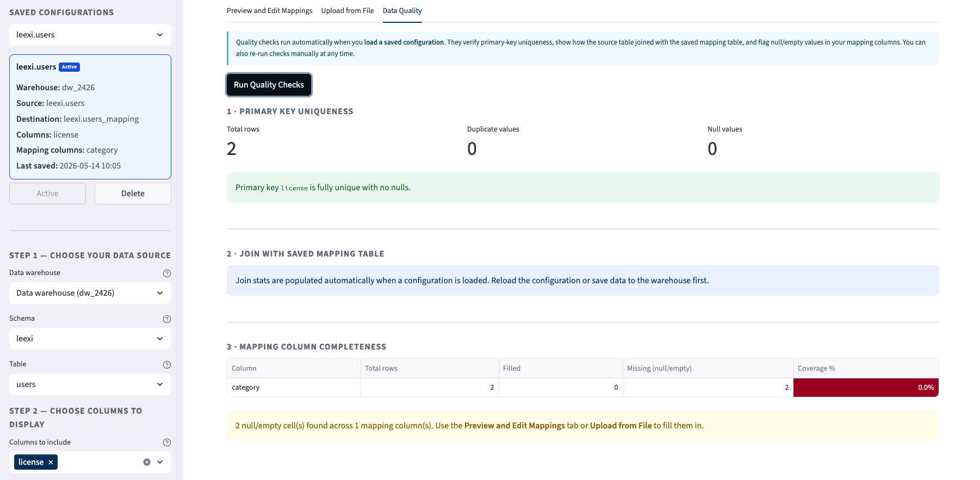Screen dimensions: 980x480
Task: Click the Null values metric label
Action: (x=725, y=129)
